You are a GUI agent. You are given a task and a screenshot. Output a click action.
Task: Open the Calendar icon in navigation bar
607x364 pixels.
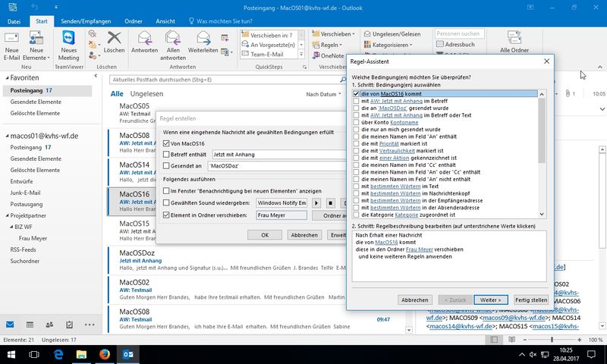[x=30, y=325]
